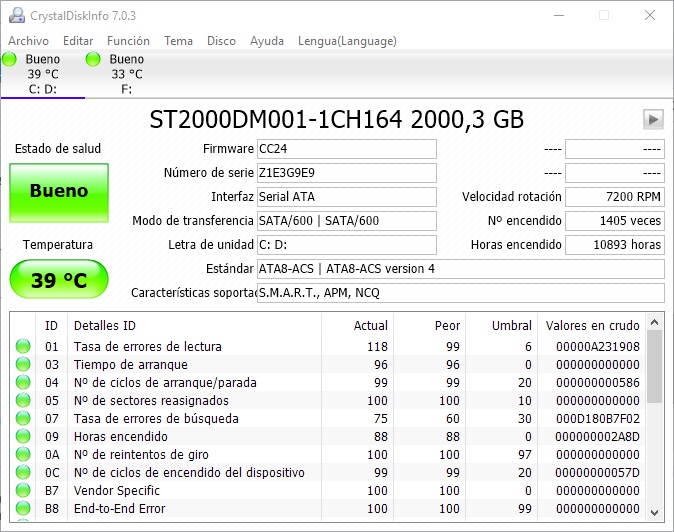The image size is (674, 532).
Task: Open the Función menu
Action: (x=128, y=41)
